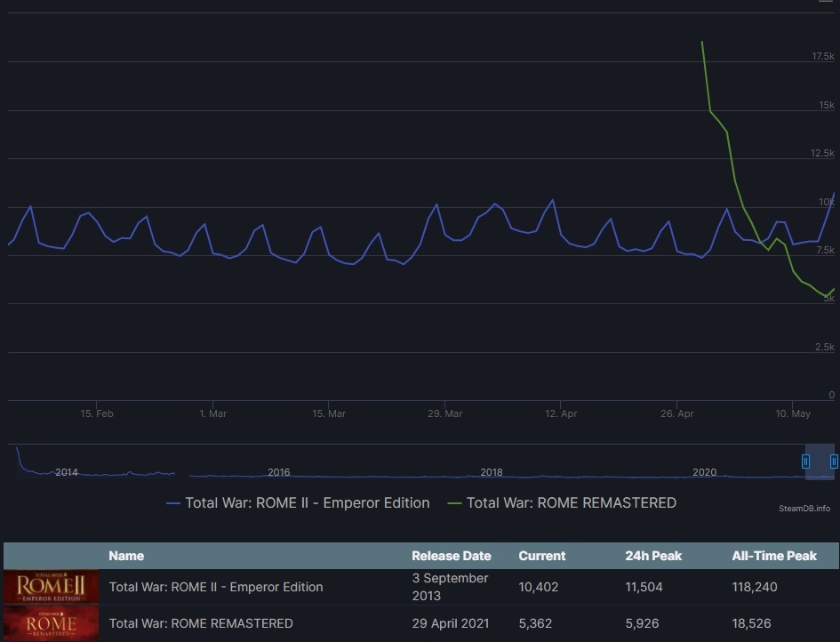Click the green line's highest peak point
Image resolution: width=840 pixels, height=642 pixels.
pos(702,42)
